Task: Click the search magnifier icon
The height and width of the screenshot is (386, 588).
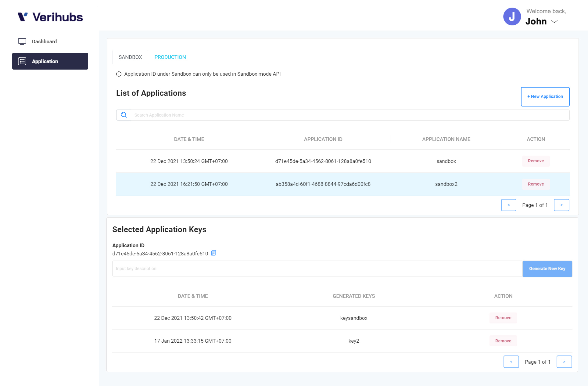Action: click(x=124, y=115)
